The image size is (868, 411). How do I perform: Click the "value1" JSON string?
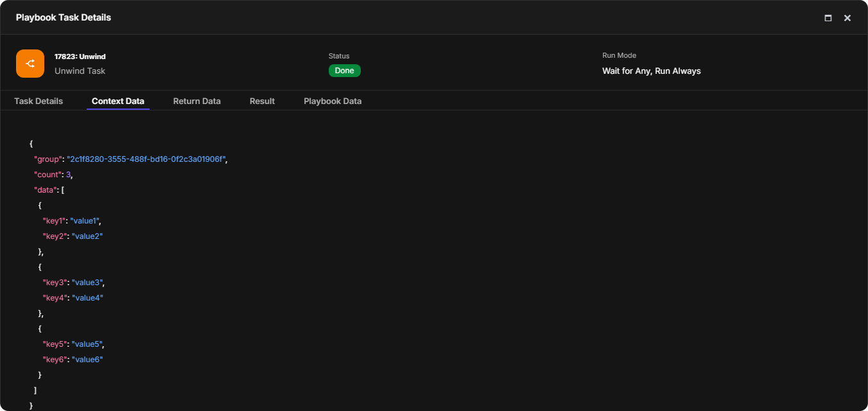coord(85,220)
